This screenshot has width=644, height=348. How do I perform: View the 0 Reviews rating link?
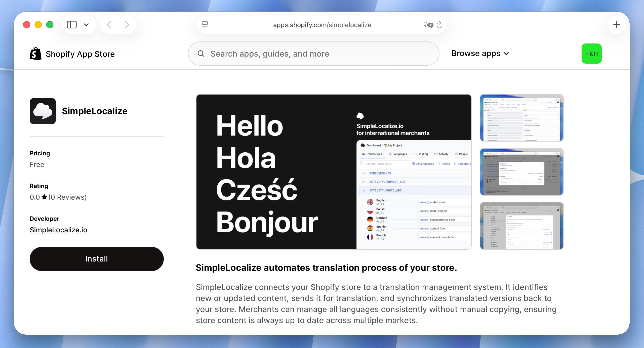click(x=67, y=197)
